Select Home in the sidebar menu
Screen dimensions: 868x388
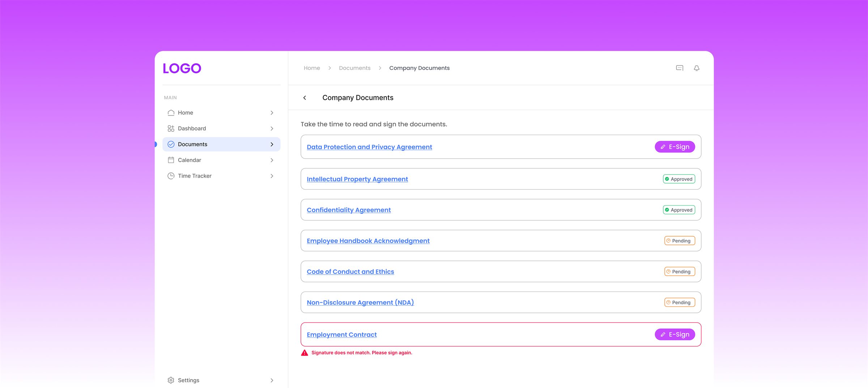[x=221, y=113]
